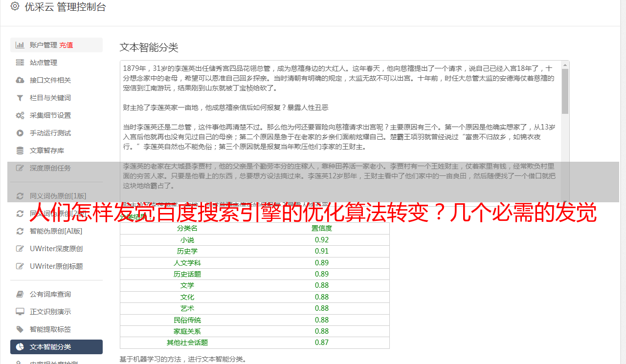Click the 0.91 confidence value for 历史学
The image size is (626, 364).
click(x=322, y=251)
